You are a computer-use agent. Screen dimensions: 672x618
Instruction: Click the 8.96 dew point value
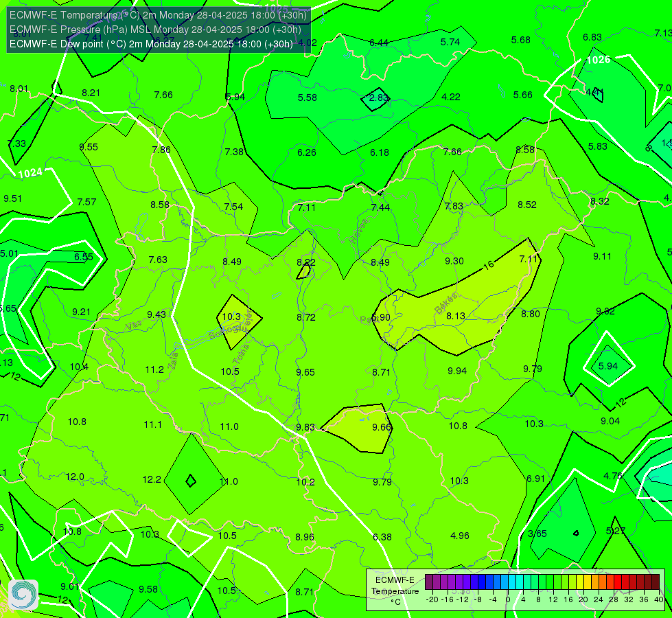(x=305, y=537)
